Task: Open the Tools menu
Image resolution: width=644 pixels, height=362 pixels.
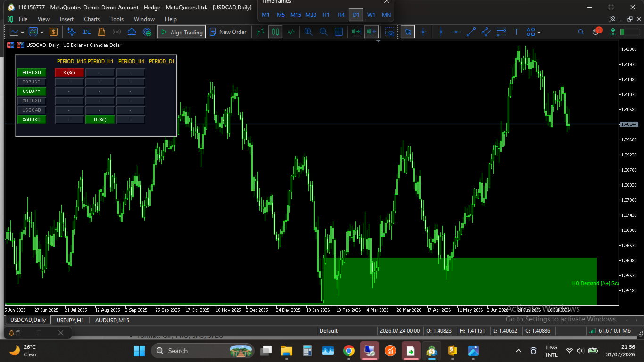Action: click(x=117, y=19)
